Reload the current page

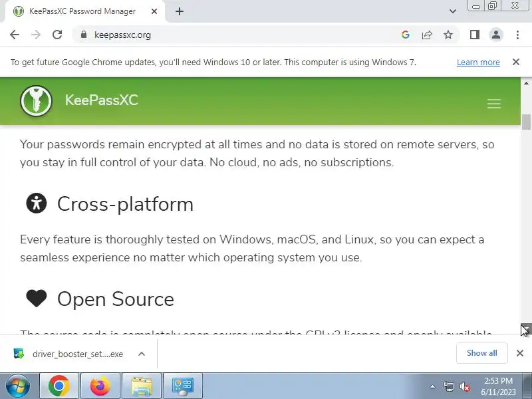click(57, 35)
